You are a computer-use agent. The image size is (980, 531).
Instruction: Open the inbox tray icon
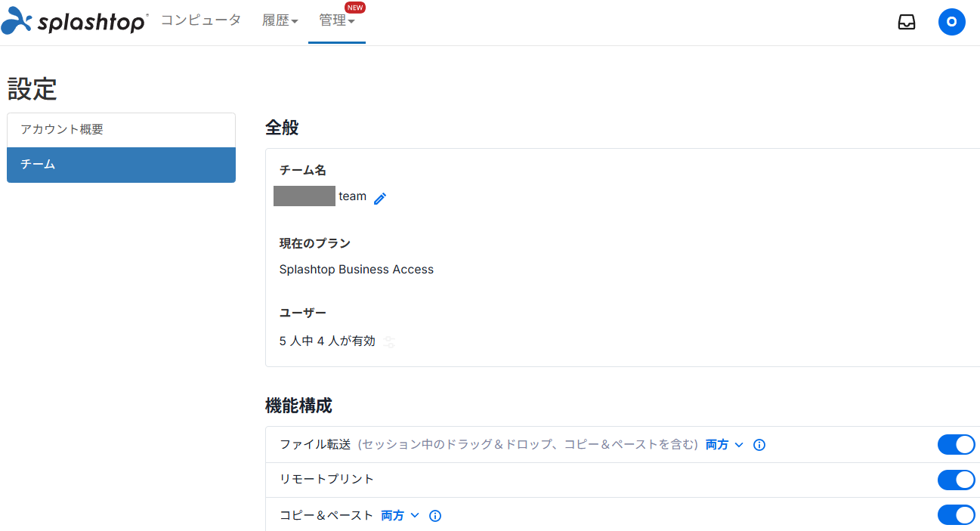click(x=907, y=22)
